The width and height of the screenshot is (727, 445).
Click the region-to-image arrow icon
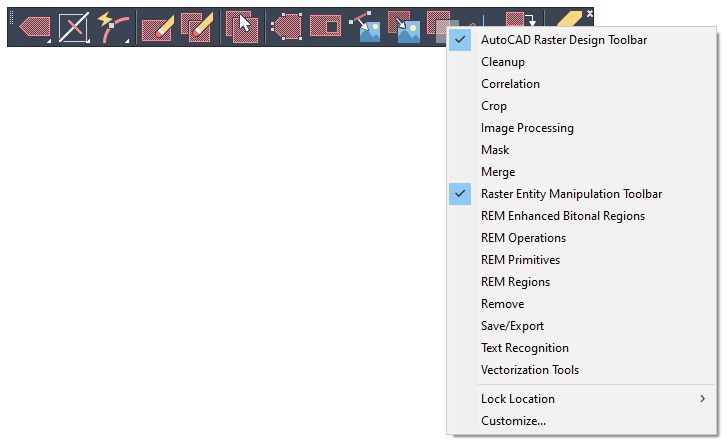pos(404,27)
